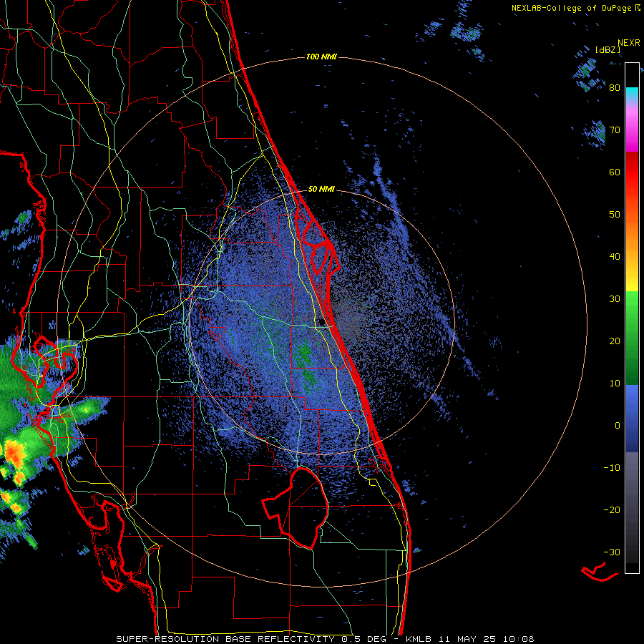The image size is (644, 644).
Task: Click the orange-red storm cell on the west edge
Action: [15, 454]
